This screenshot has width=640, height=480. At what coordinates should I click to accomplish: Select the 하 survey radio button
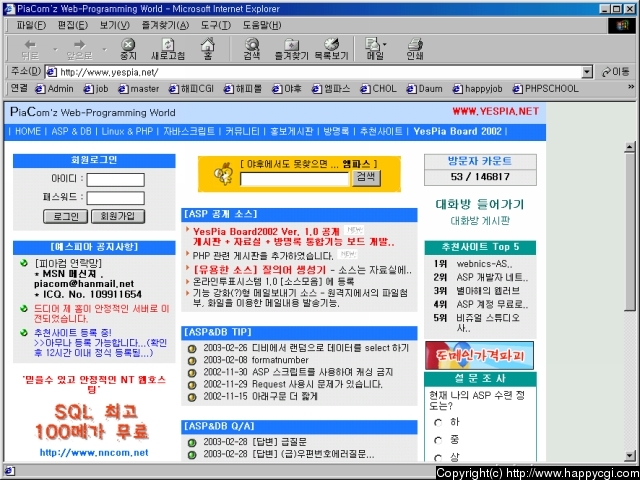tap(438, 423)
